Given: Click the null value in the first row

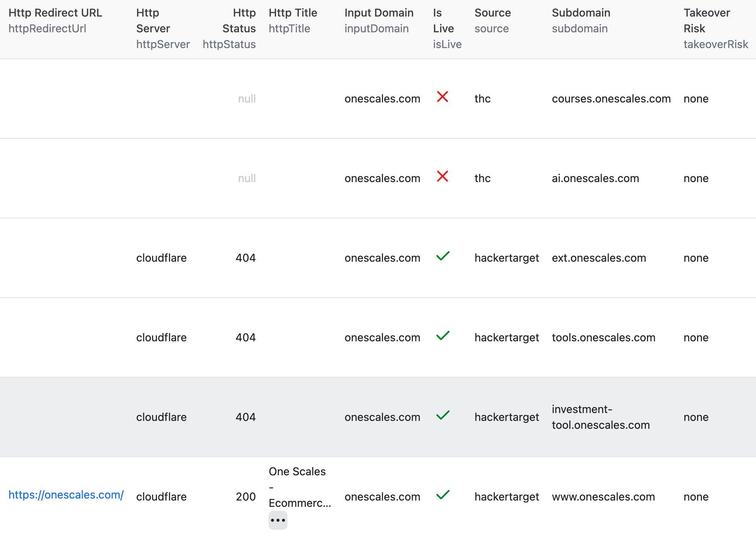Looking at the screenshot, I should point(246,99).
